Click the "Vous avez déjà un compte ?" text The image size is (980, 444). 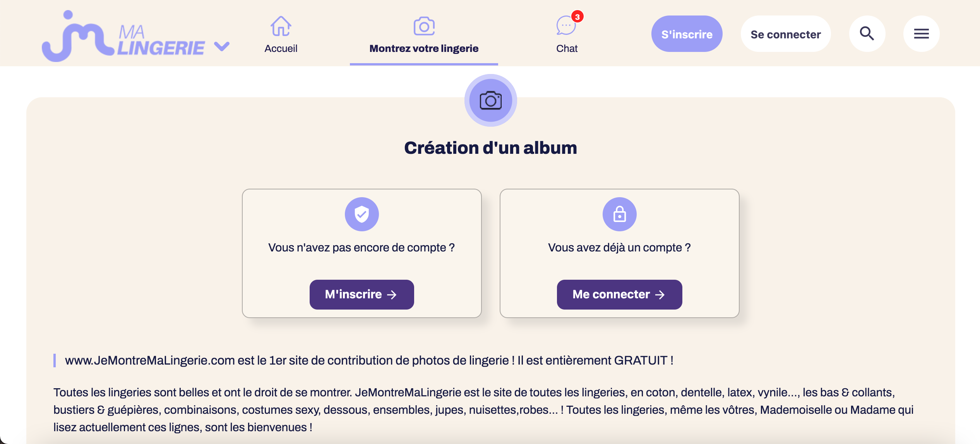pos(619,248)
